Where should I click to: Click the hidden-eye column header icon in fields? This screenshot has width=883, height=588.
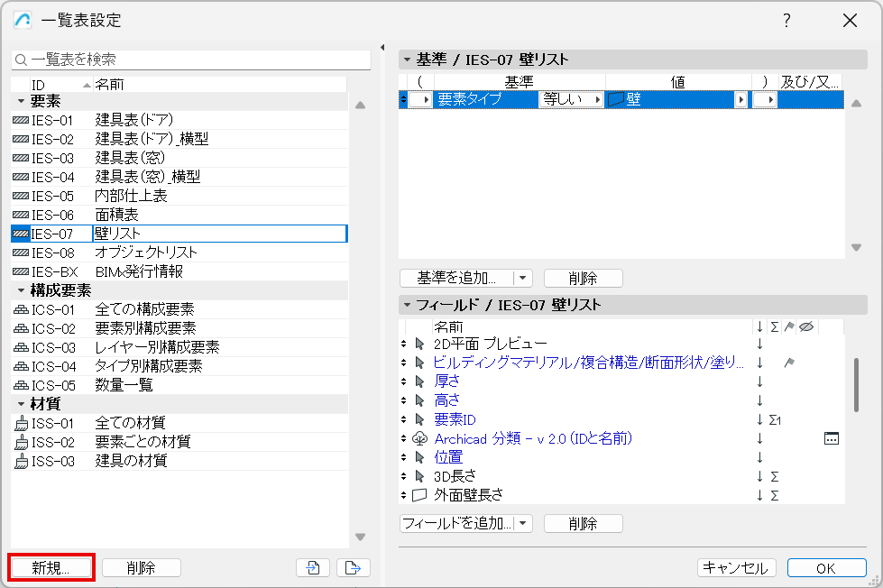pyautogui.click(x=806, y=326)
